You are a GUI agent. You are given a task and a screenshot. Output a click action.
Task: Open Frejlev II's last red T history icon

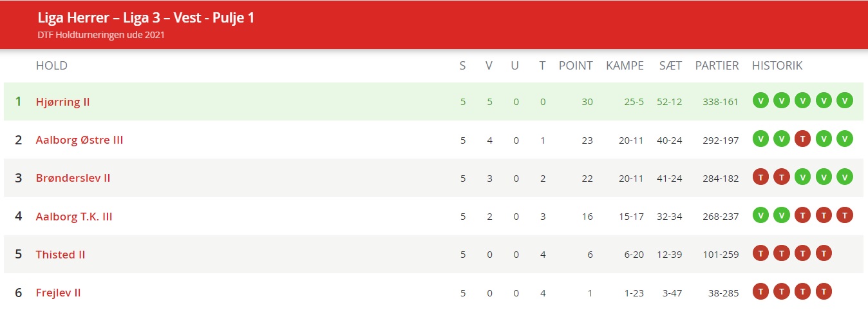(x=824, y=292)
